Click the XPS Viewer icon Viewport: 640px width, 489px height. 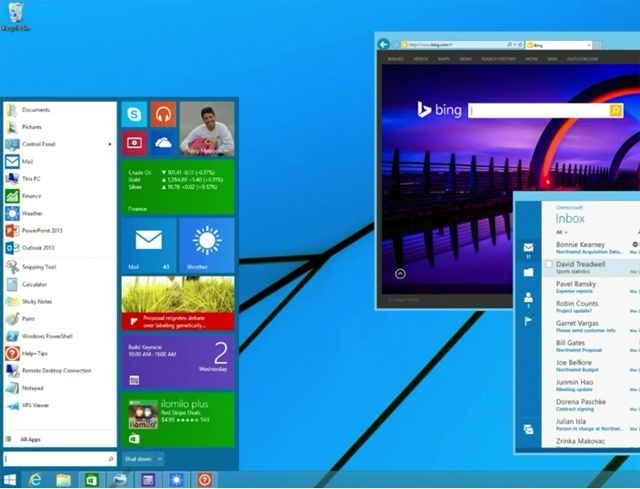pyautogui.click(x=12, y=405)
